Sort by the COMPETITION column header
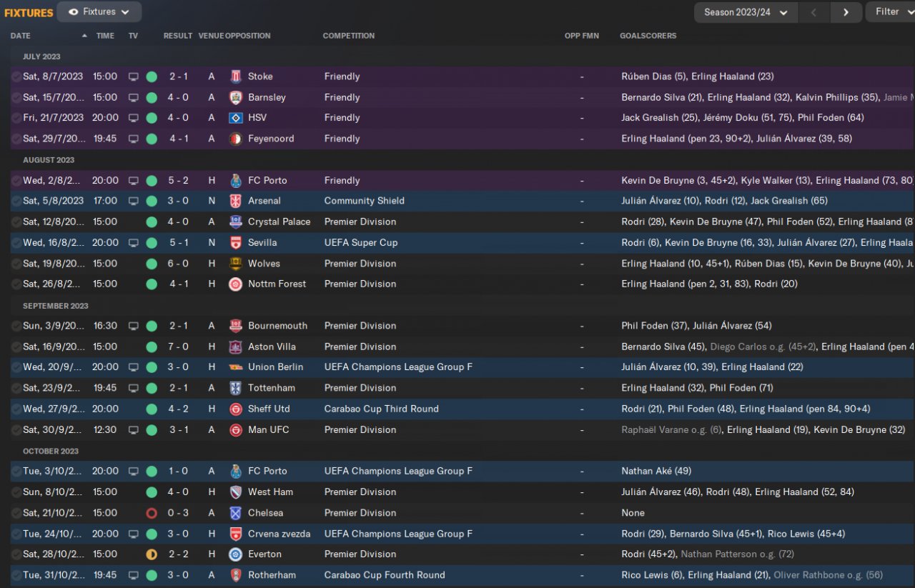Viewport: 915px width, 588px height. pos(349,36)
